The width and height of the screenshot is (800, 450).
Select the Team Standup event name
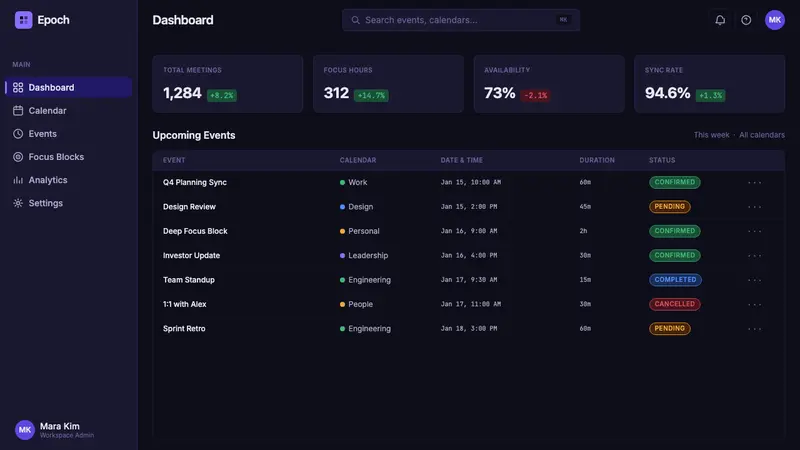(x=189, y=280)
